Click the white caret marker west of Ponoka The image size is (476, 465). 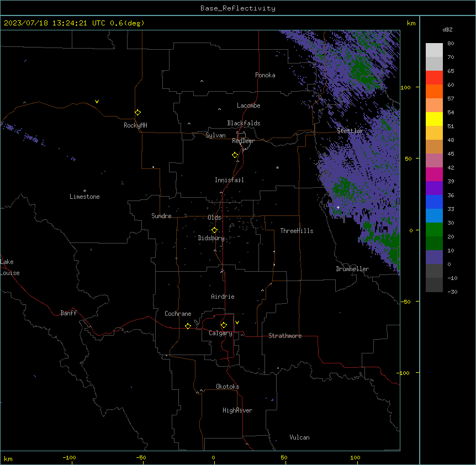(x=202, y=81)
